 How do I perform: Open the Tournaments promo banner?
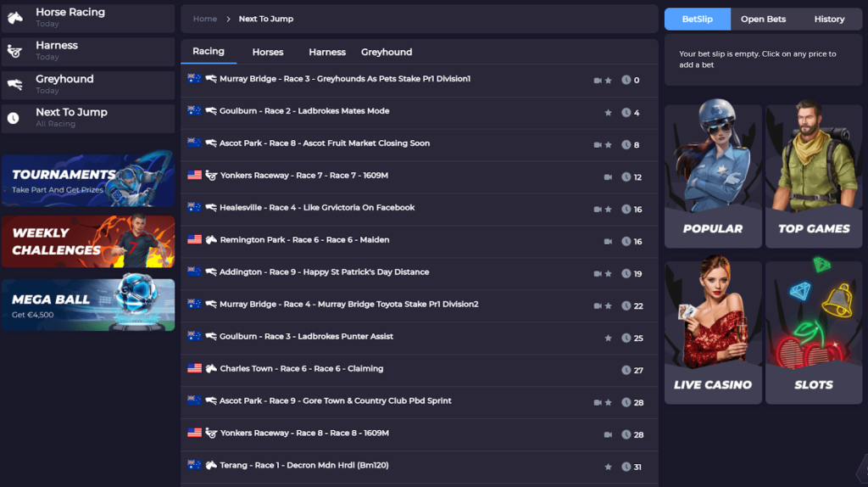[x=88, y=180]
